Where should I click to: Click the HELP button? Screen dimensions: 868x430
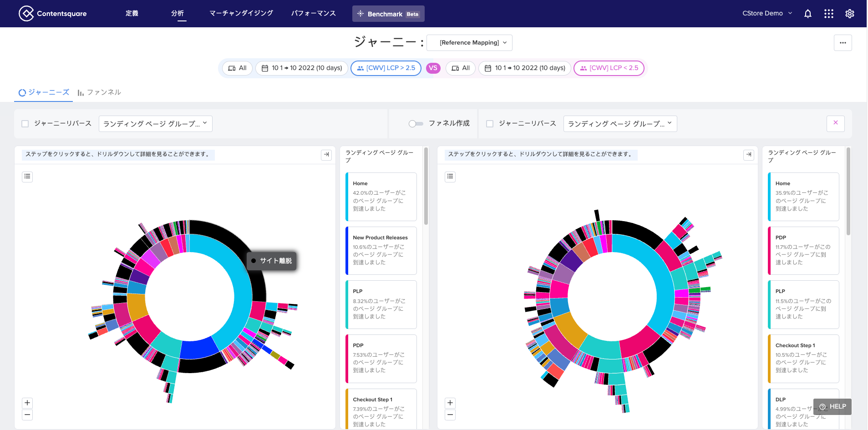[832, 407]
